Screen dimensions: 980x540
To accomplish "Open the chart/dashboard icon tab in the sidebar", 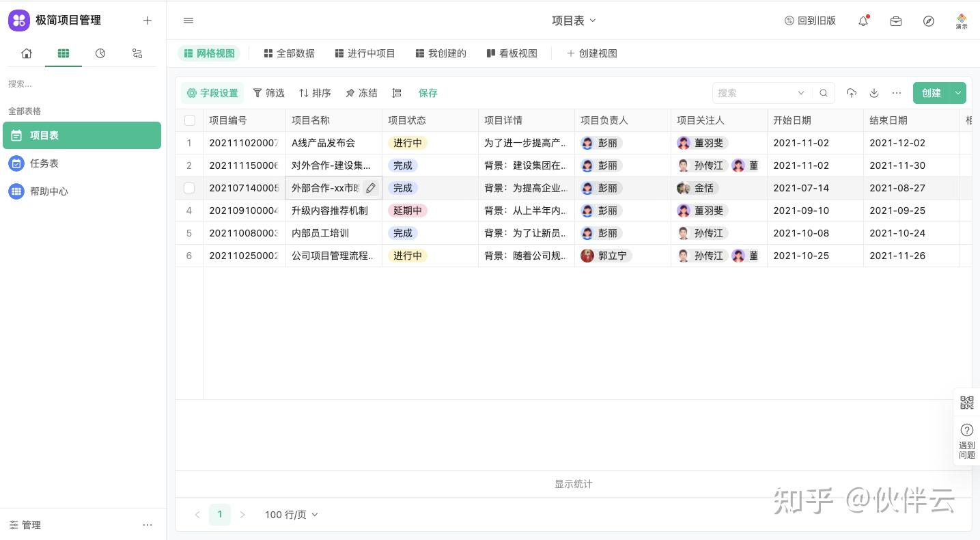I will (x=100, y=53).
